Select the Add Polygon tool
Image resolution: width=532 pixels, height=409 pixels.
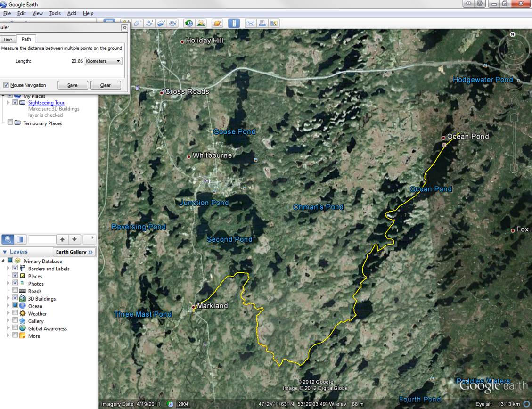(x=137, y=23)
